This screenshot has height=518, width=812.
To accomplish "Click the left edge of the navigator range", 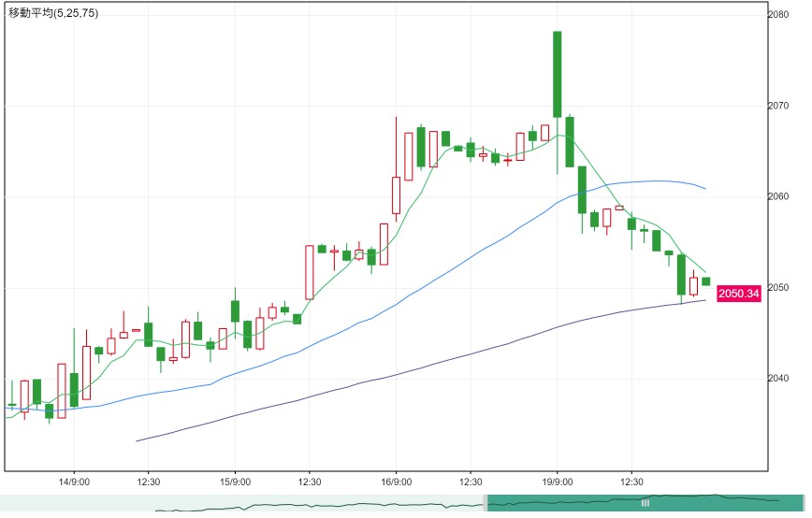I will coord(486,502).
